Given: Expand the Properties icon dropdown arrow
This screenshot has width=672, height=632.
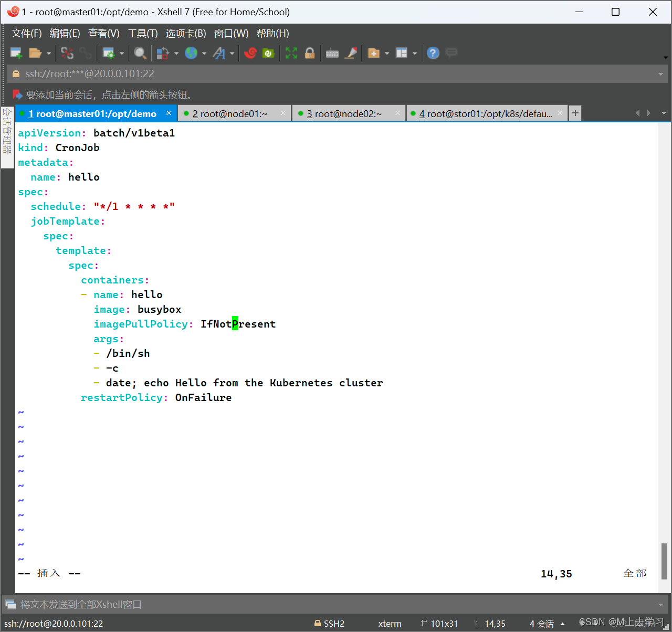Looking at the screenshot, I should tap(122, 54).
